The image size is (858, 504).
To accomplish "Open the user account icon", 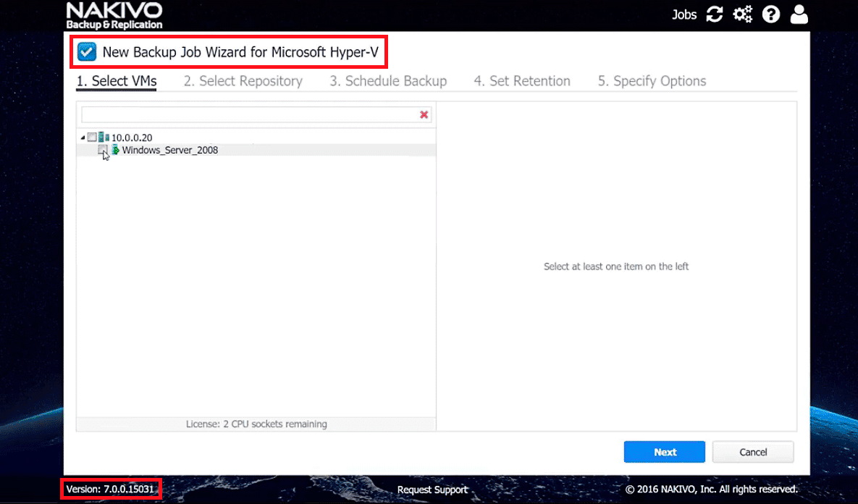I will 799,14.
